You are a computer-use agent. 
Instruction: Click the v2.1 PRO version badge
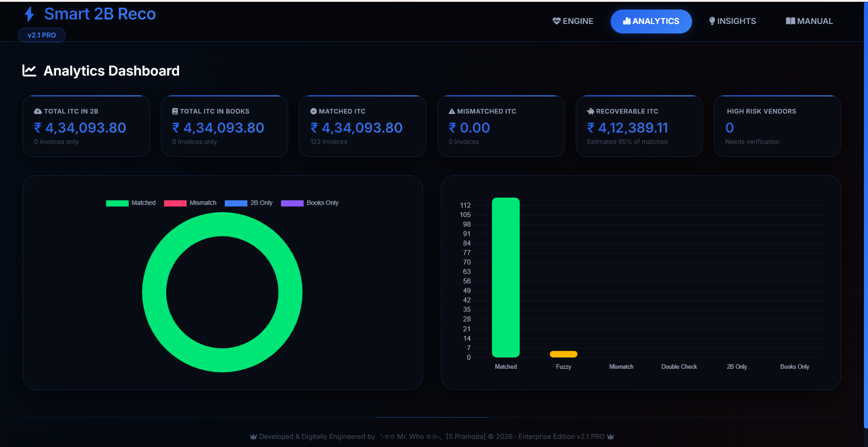[42, 35]
